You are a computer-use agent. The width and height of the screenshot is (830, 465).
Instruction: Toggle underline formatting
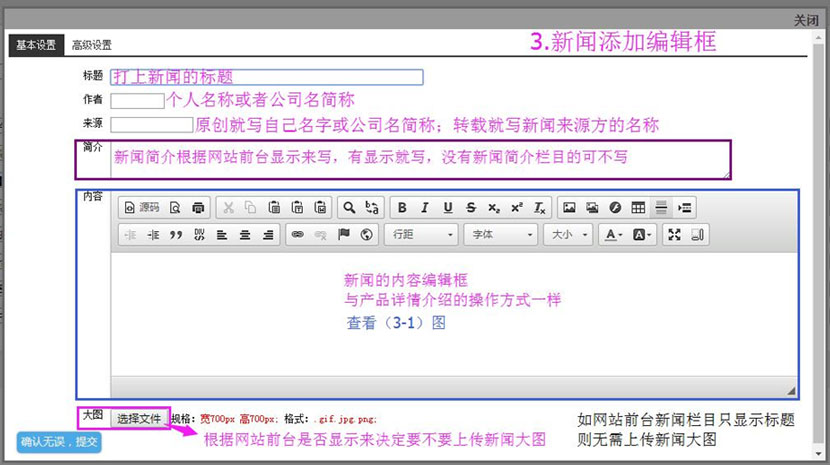pos(447,208)
